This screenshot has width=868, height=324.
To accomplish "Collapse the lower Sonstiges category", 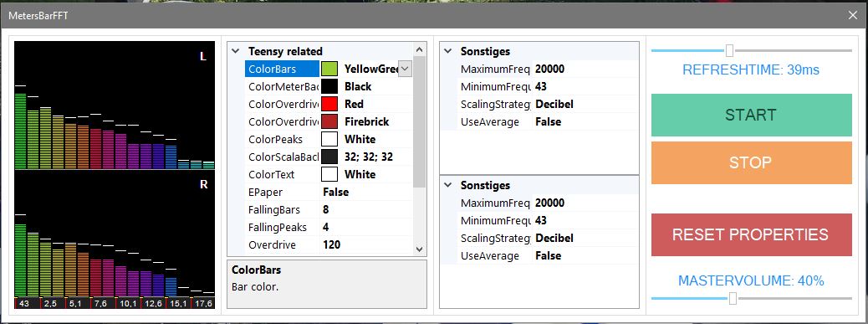I will click(448, 185).
